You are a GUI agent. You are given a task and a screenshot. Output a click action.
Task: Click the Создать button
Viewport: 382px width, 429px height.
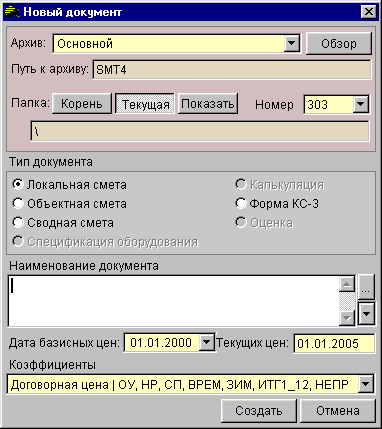[259, 411]
